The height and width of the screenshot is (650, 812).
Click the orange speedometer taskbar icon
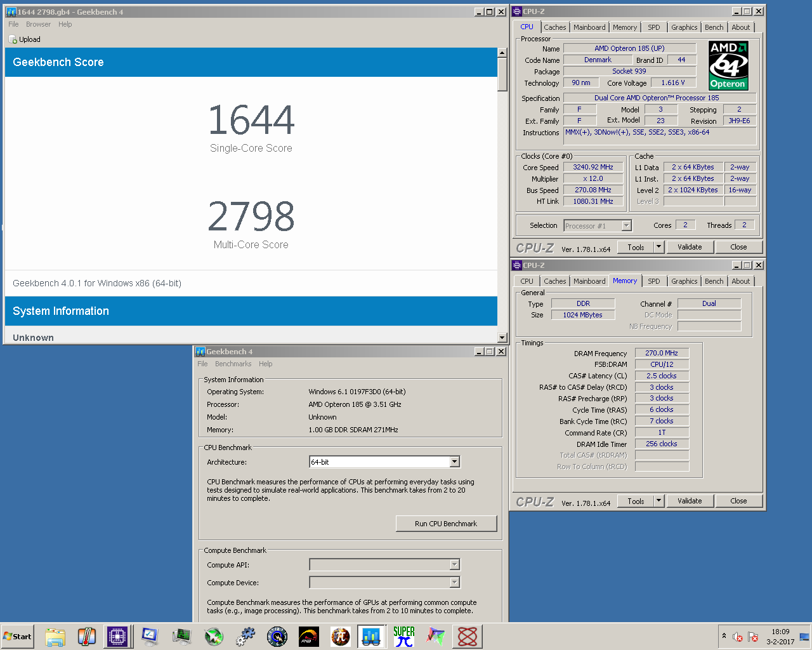point(309,636)
